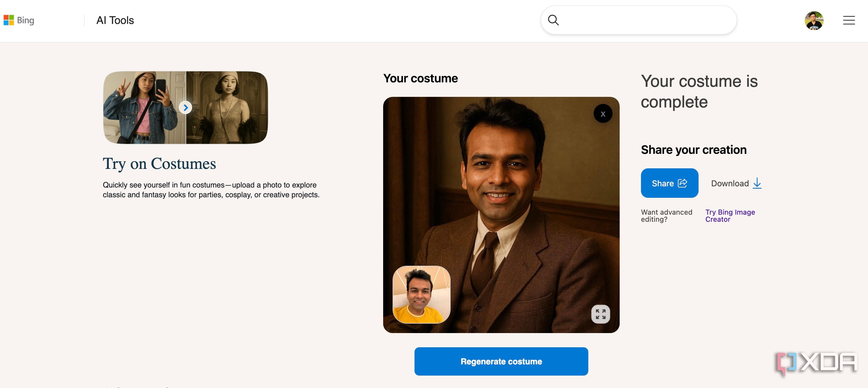Download the costume image
868x388 pixels.
pyautogui.click(x=736, y=183)
